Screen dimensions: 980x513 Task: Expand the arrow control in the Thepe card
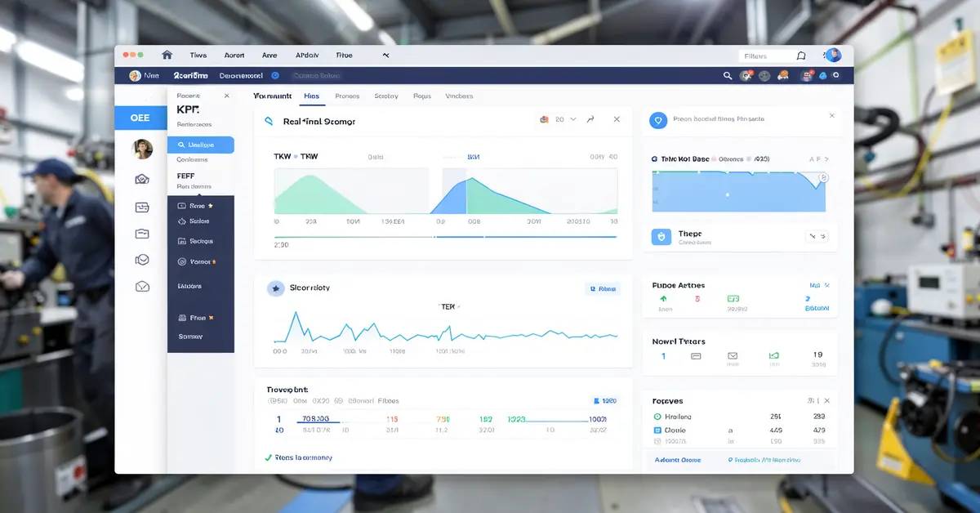[x=817, y=237]
